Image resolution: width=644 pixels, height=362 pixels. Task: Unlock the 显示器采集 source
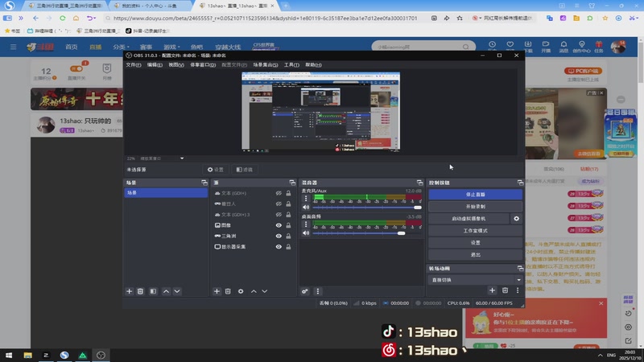tap(288, 246)
